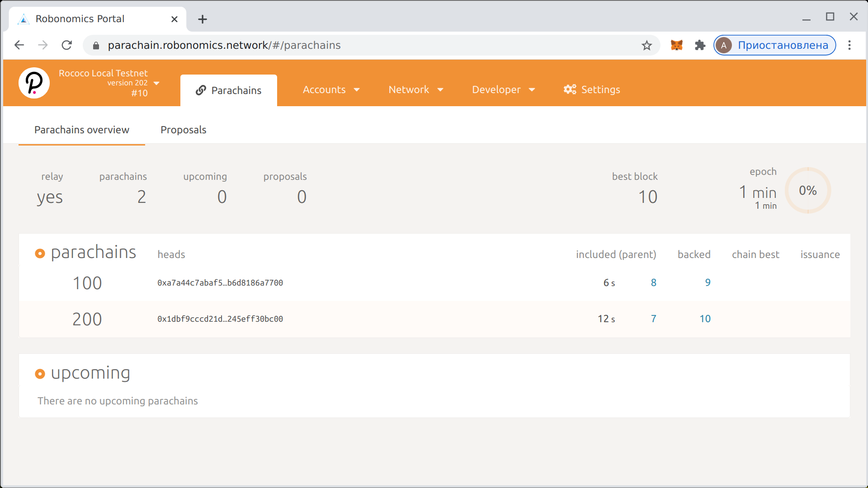Select the Robonomics Portal browser tab
The width and height of the screenshot is (868, 488).
point(97,19)
